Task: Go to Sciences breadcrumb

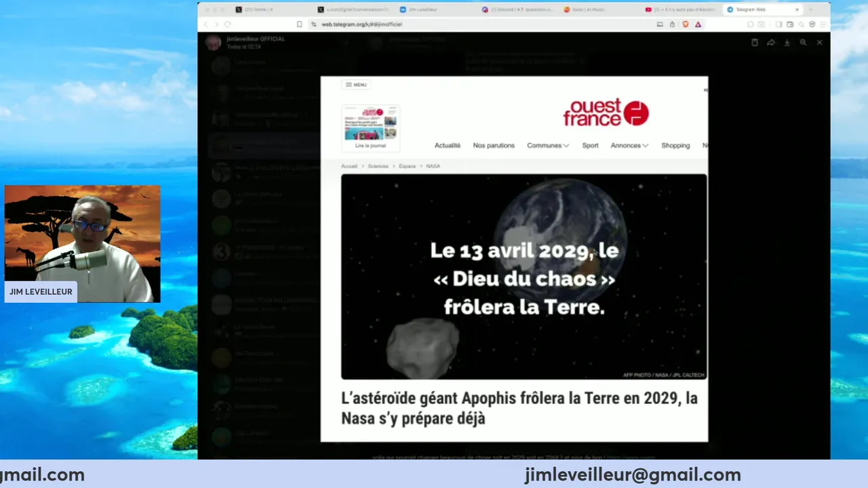Action: click(378, 166)
